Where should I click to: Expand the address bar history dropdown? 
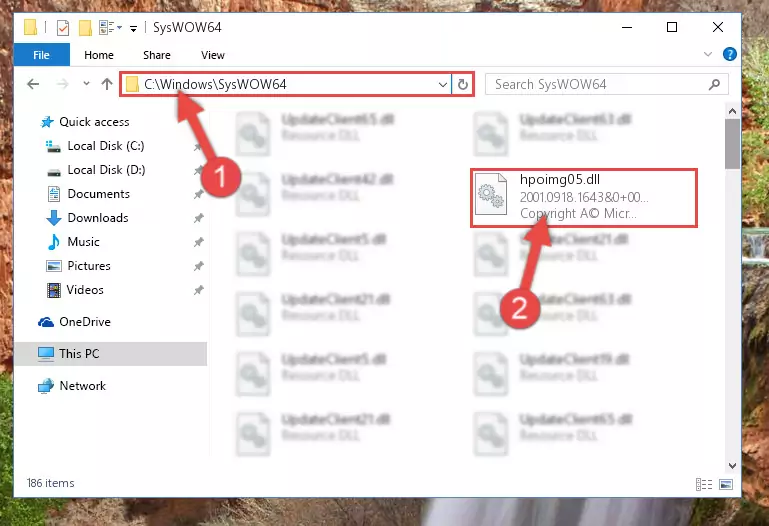[442, 84]
